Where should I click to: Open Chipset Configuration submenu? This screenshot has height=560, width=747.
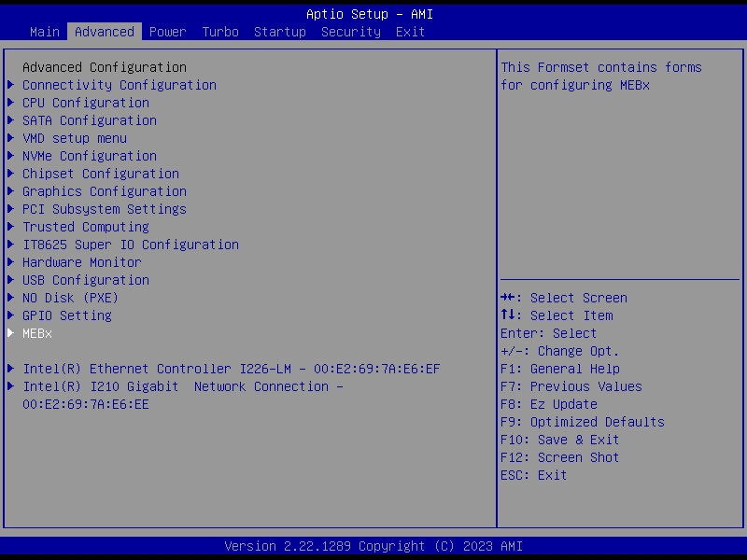pyautogui.click(x=101, y=174)
